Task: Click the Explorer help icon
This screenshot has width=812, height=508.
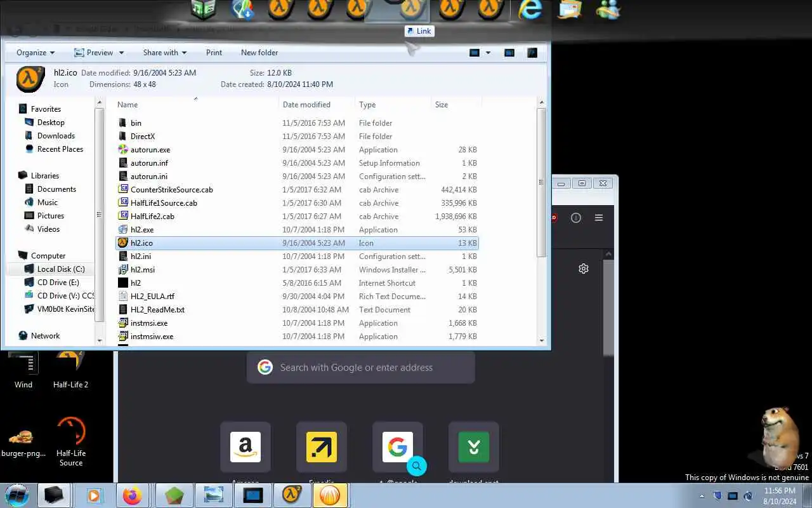Action: coord(532,53)
